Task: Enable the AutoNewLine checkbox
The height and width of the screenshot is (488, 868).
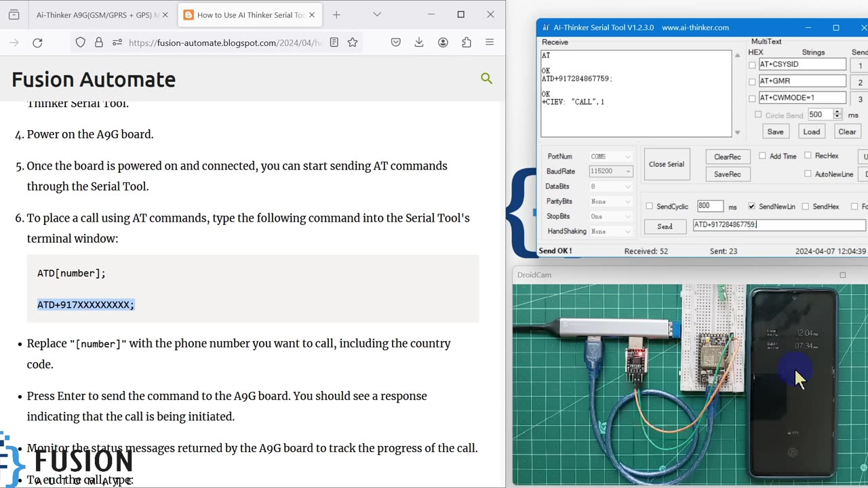Action: click(808, 174)
